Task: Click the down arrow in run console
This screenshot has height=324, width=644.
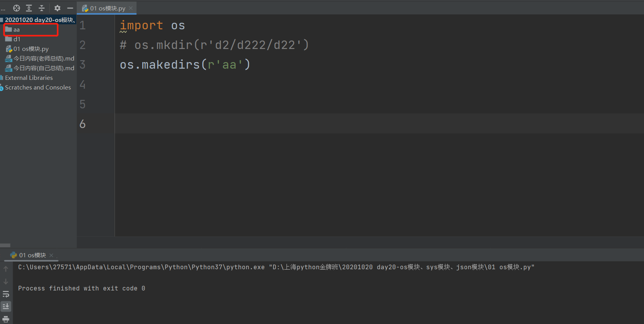Action: [6, 282]
